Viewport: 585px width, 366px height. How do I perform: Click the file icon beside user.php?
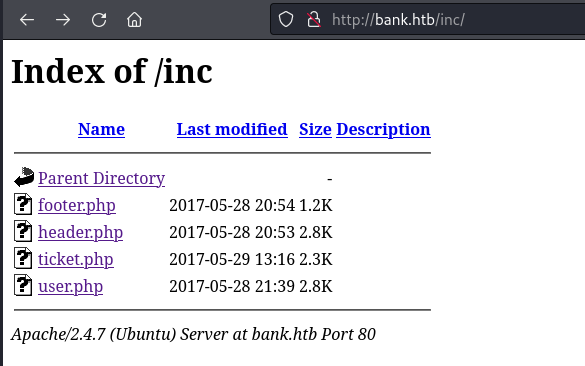pyautogui.click(x=23, y=285)
